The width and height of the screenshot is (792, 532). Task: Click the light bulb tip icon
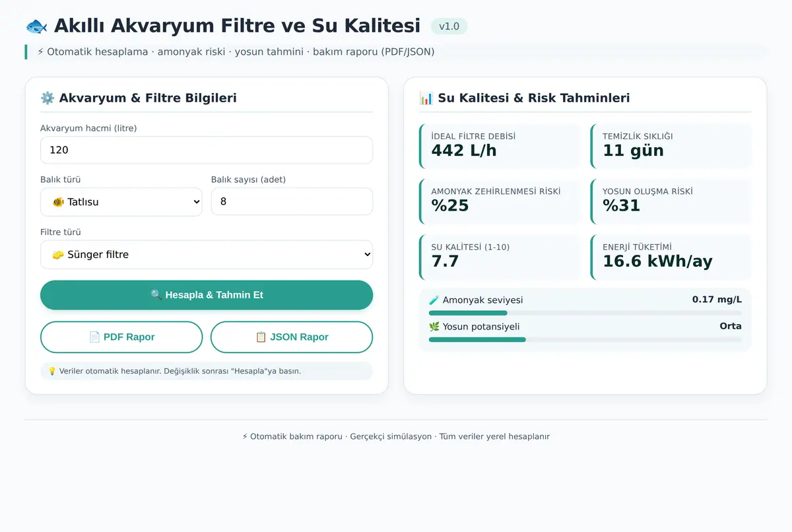tap(52, 371)
